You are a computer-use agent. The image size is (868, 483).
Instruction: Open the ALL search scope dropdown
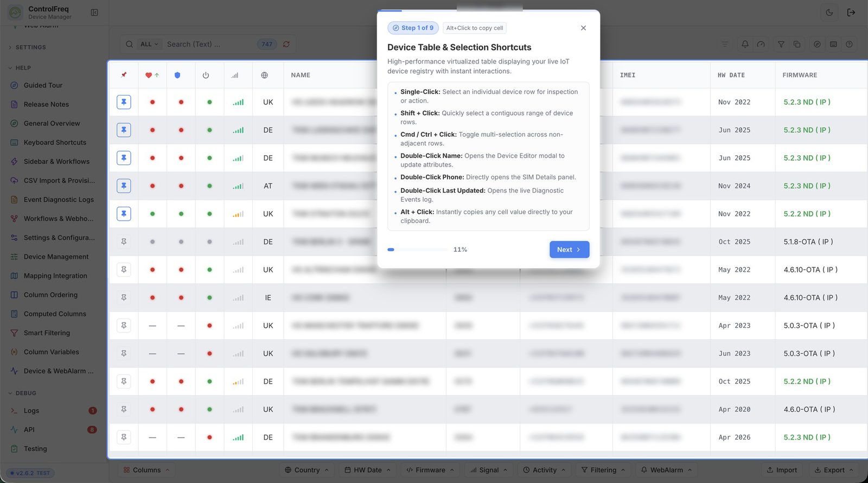[x=149, y=44]
